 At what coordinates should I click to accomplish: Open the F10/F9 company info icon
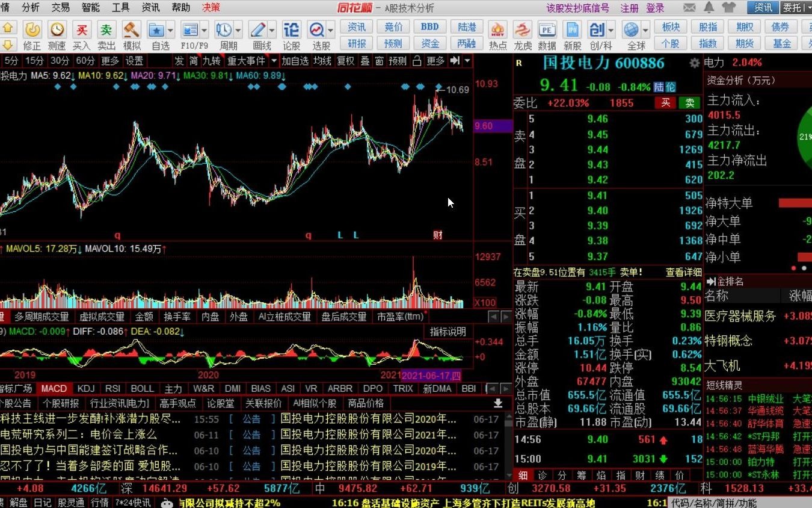[x=190, y=29]
